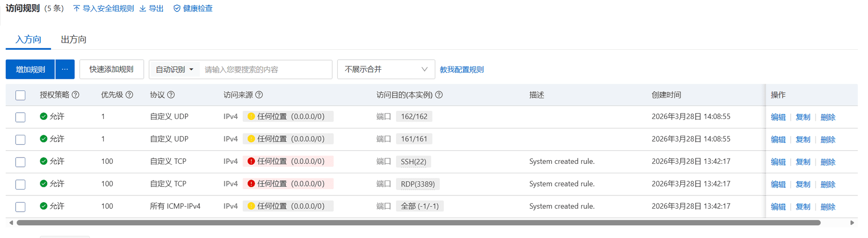Viewport: 868px width, 238px height.
Task: Click the 导出 export download icon
Action: point(143,9)
